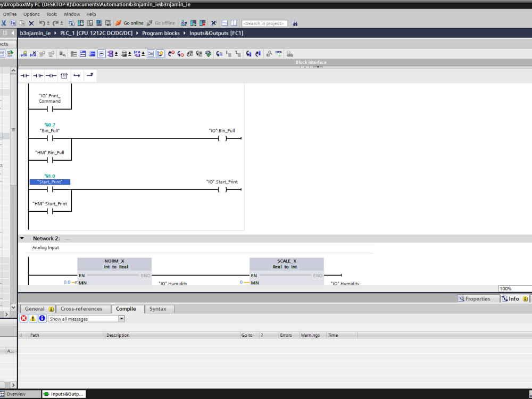The image size is (532, 399).
Task: Toggle the information messages filter
Action: tap(41, 318)
